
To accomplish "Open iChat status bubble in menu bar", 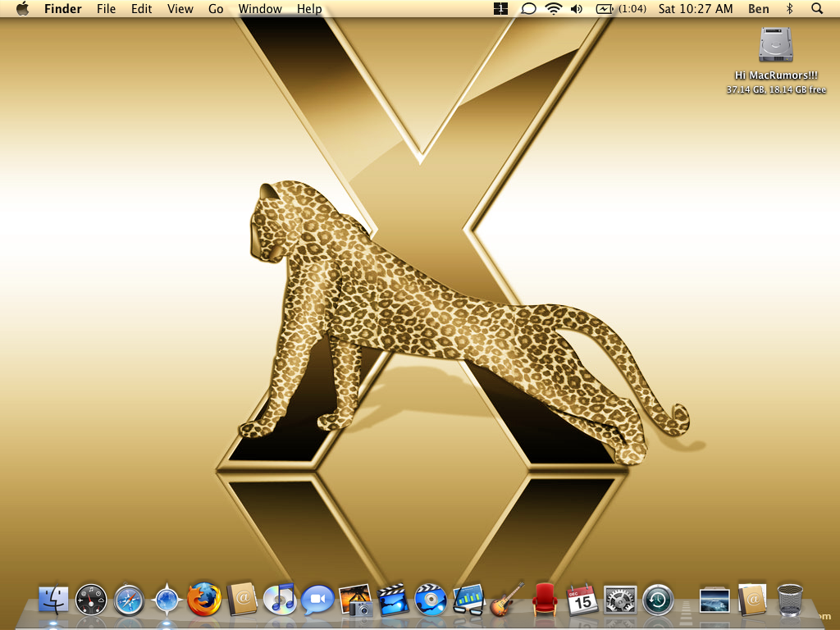I will pos(528,8).
